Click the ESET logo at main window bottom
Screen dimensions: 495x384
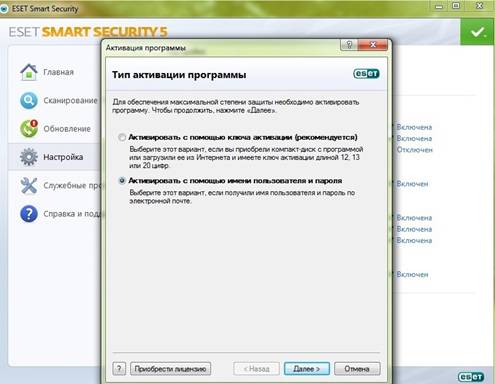coord(471,377)
